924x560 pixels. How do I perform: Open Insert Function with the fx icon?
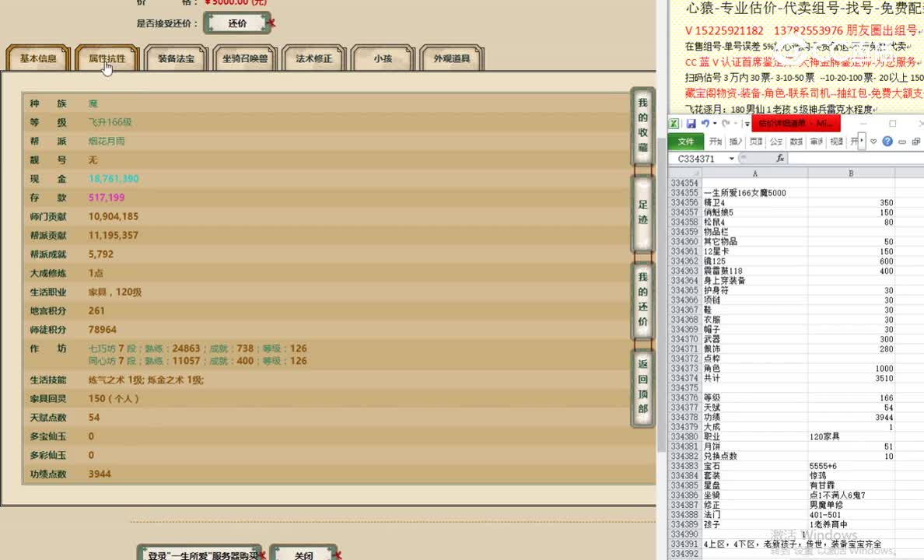tap(781, 158)
